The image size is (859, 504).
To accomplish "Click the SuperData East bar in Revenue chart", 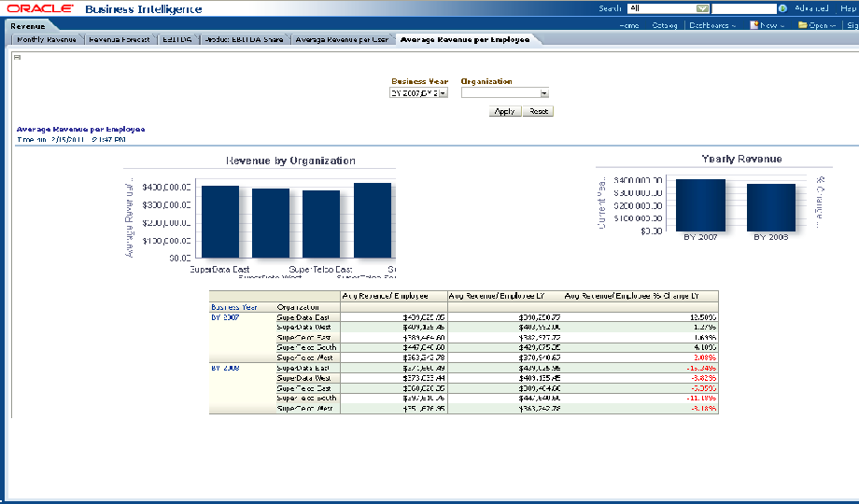I will click(x=220, y=222).
